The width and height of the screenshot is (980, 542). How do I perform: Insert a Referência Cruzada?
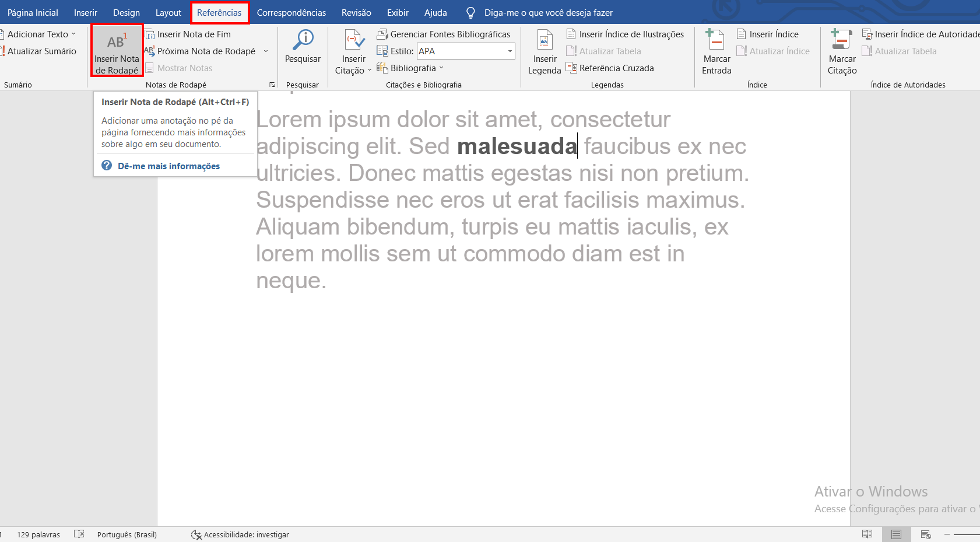610,68
